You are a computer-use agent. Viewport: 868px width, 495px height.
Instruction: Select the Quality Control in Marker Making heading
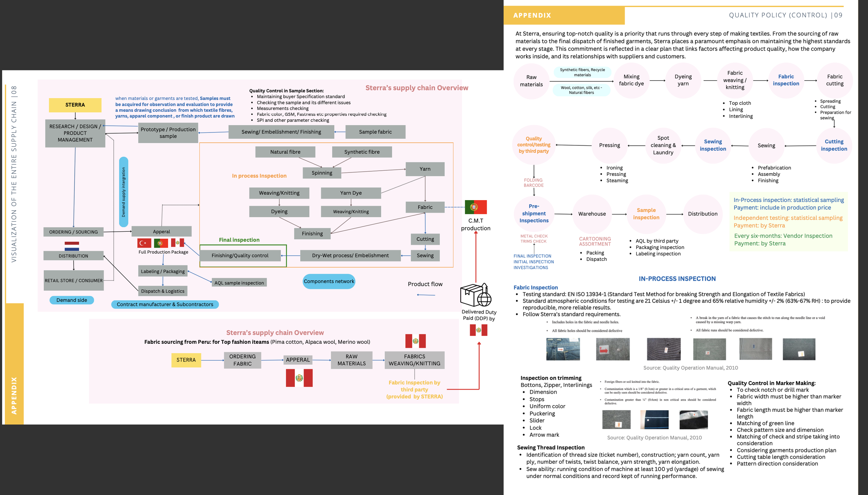tap(771, 383)
